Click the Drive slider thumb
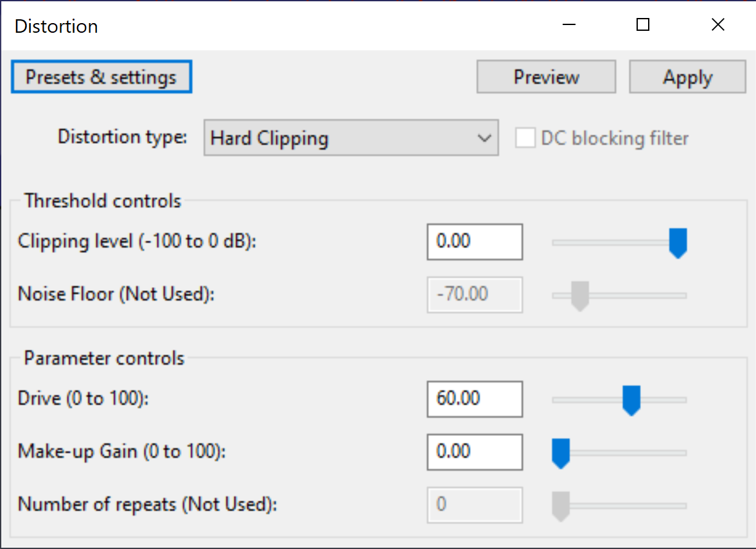Viewport: 756px width, 549px height. (632, 400)
